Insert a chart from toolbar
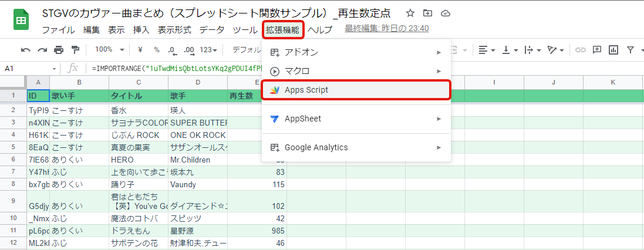 click(x=613, y=50)
